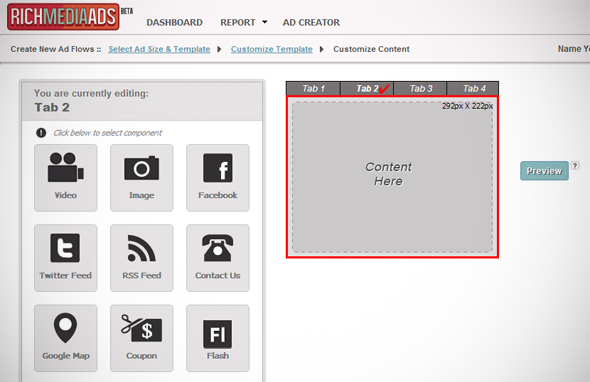Select the Image camera component
The height and width of the screenshot is (382, 590).
pos(141,178)
